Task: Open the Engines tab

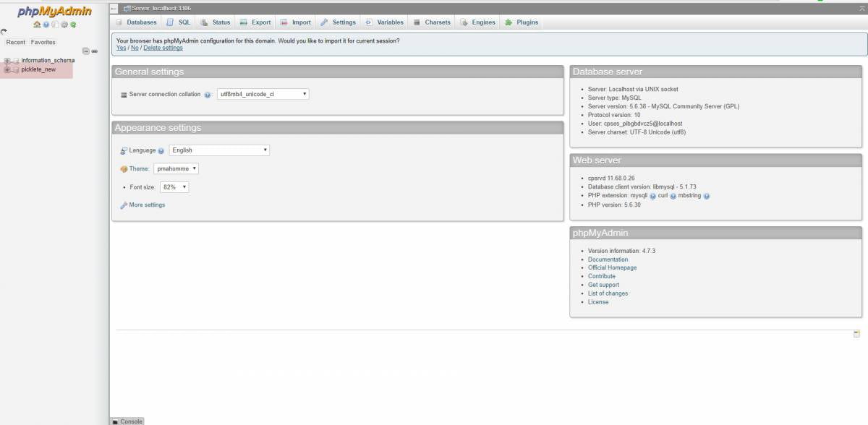Action: click(478, 22)
